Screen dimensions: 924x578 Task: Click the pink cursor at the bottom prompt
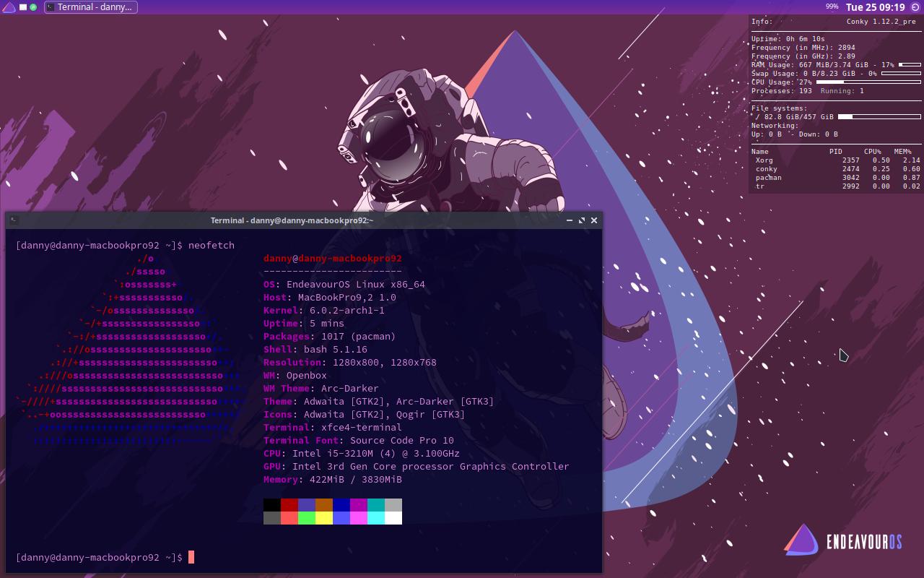click(191, 557)
